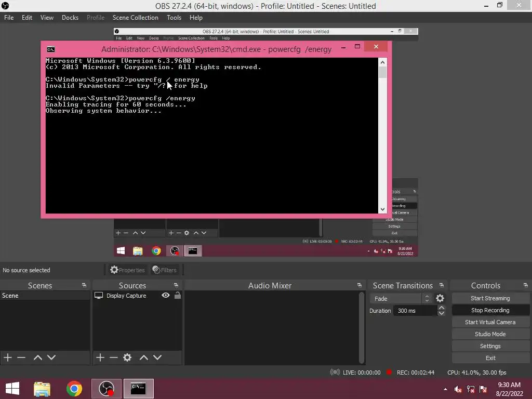Switch to OBS Studio taskbar icon

[x=106, y=389]
